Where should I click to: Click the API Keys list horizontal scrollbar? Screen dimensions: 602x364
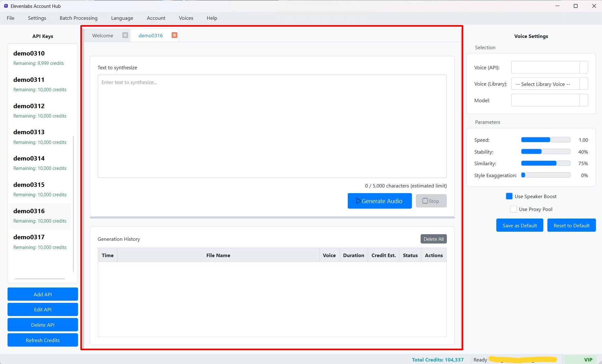pos(40,278)
